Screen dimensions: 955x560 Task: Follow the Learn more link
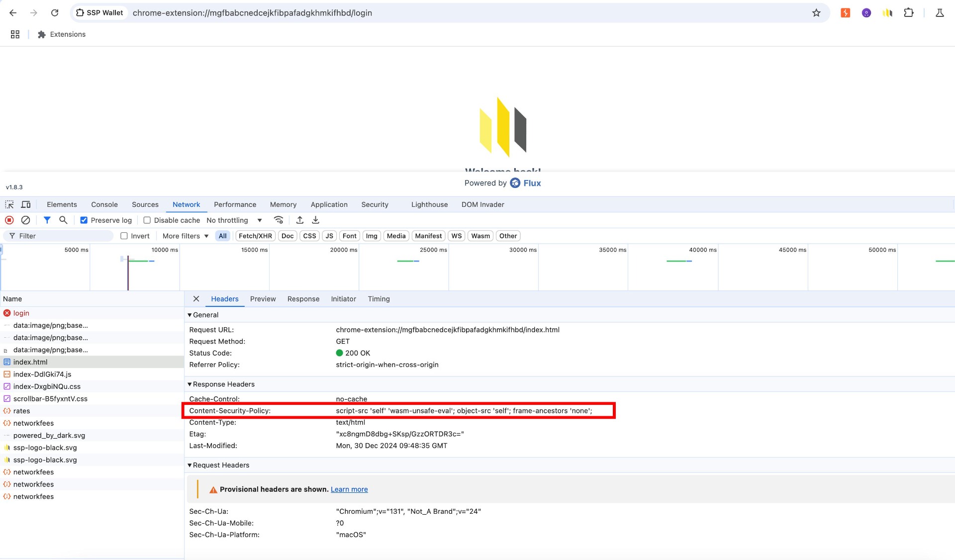(349, 489)
